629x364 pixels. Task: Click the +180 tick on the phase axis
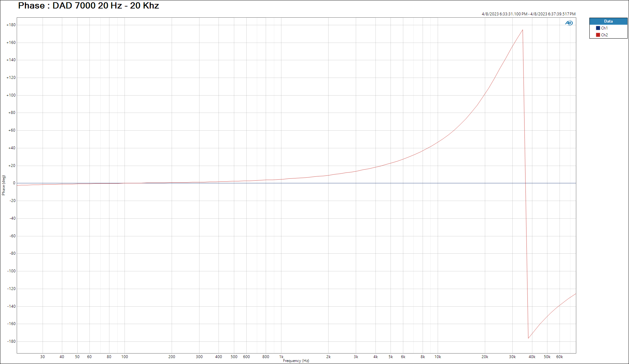[11, 25]
